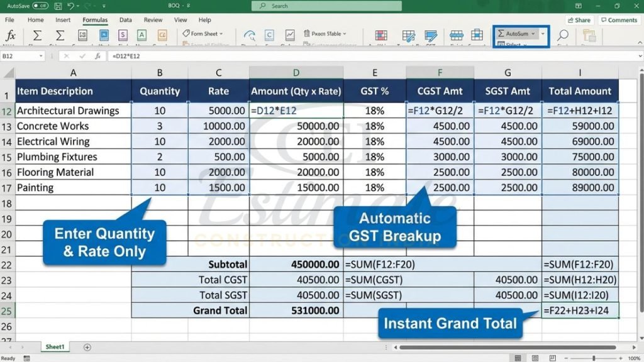The width and height of the screenshot is (644, 362).
Task: Click the blue sheet with pencil icon
Action: tap(431, 36)
